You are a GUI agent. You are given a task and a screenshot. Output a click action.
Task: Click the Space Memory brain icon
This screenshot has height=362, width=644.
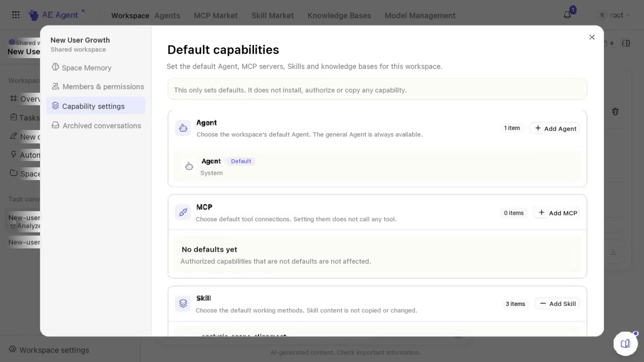pyautogui.click(x=55, y=67)
